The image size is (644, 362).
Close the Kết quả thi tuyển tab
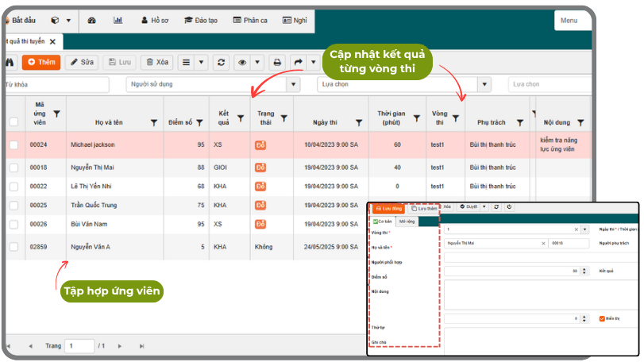coord(52,41)
